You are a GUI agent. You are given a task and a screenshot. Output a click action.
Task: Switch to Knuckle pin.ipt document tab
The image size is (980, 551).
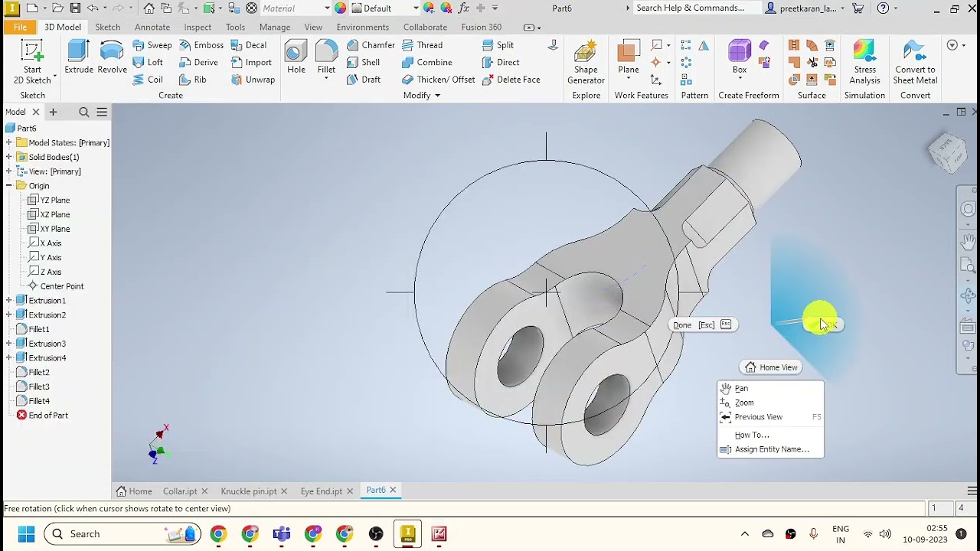coord(248,491)
